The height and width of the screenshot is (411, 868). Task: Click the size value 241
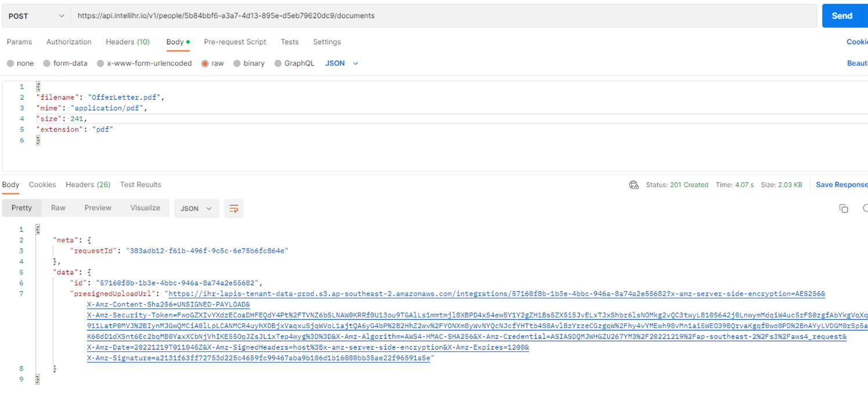point(78,118)
